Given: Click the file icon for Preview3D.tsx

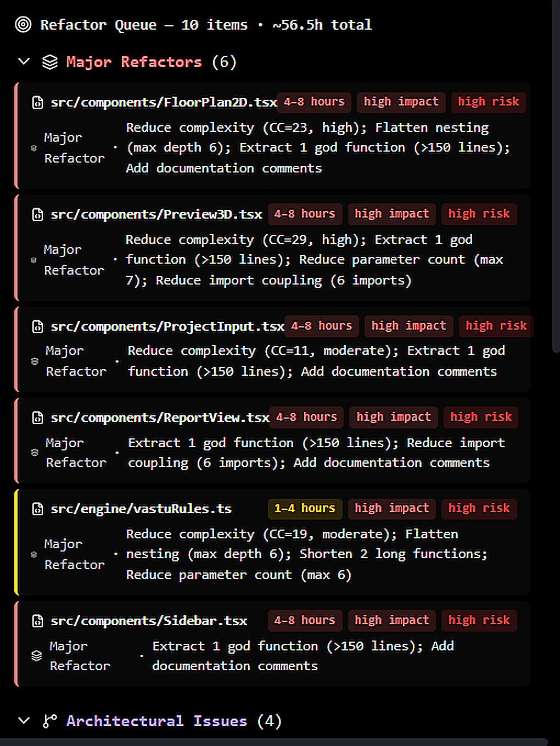Looking at the screenshot, I should point(37,214).
